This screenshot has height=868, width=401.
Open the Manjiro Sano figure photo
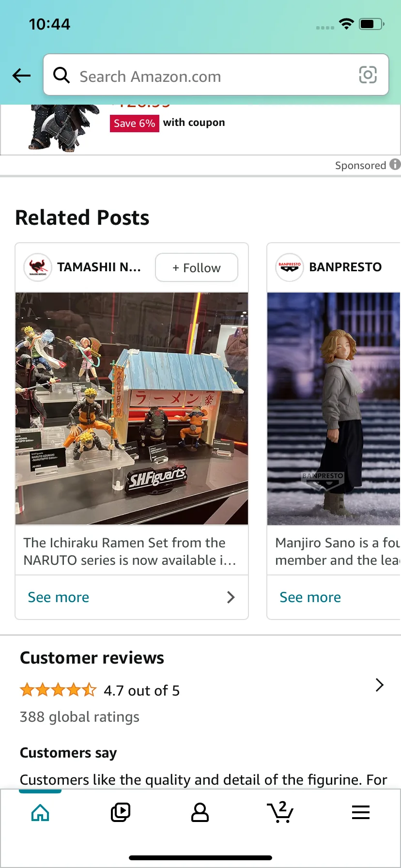tap(334, 408)
